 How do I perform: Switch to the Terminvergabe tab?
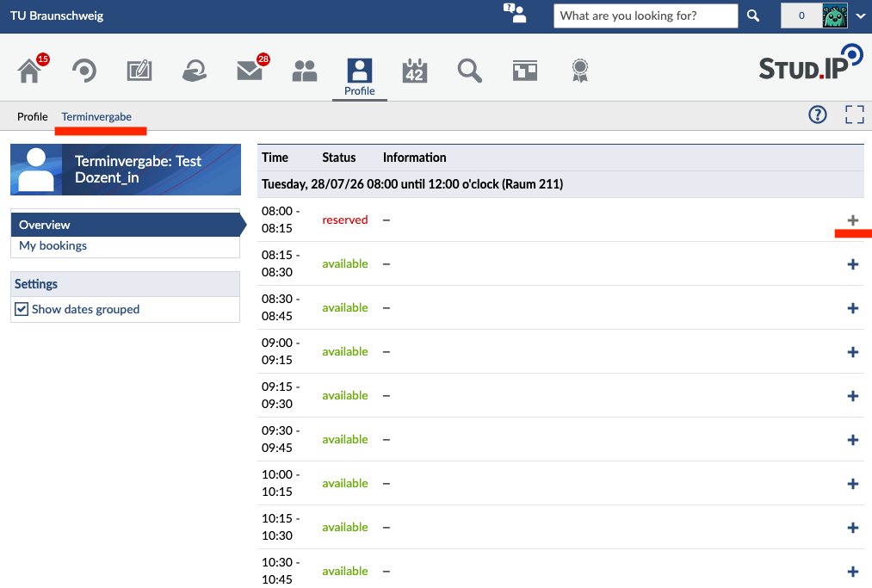tap(96, 117)
